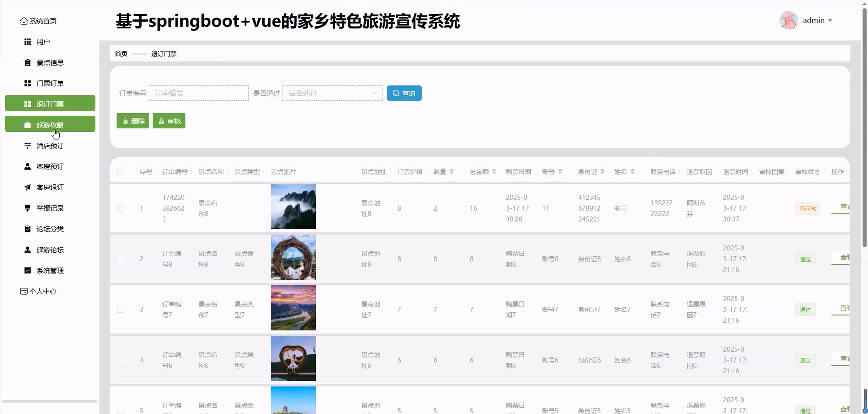
Task: Click the admin avatar image
Action: tap(788, 21)
